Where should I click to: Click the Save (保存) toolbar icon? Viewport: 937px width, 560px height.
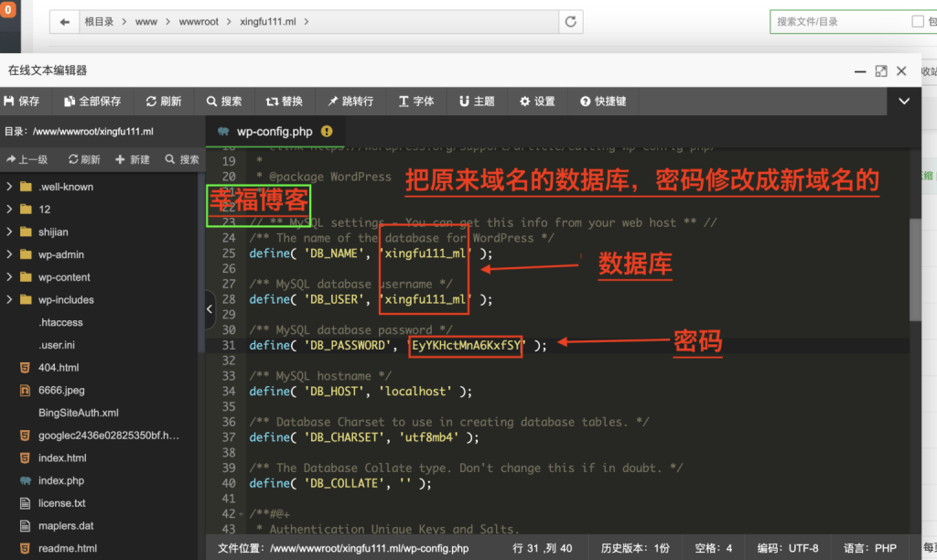pos(22,102)
